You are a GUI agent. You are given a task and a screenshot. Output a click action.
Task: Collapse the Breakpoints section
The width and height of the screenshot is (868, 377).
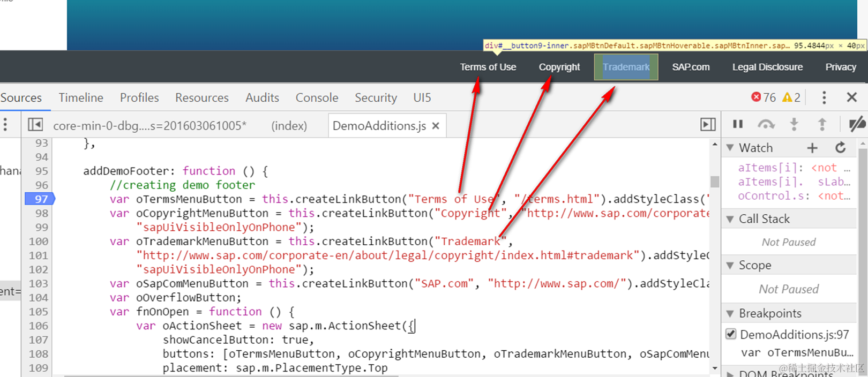730,313
